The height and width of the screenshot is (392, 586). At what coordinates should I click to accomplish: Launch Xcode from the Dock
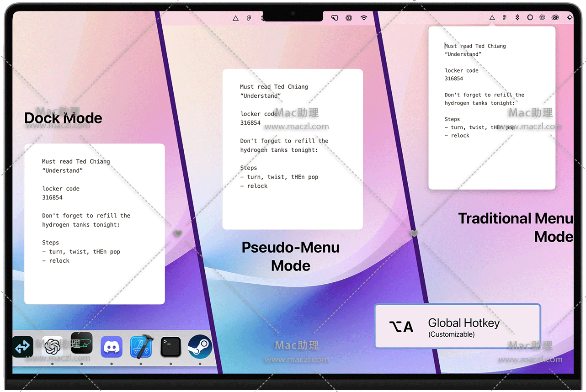point(141,347)
